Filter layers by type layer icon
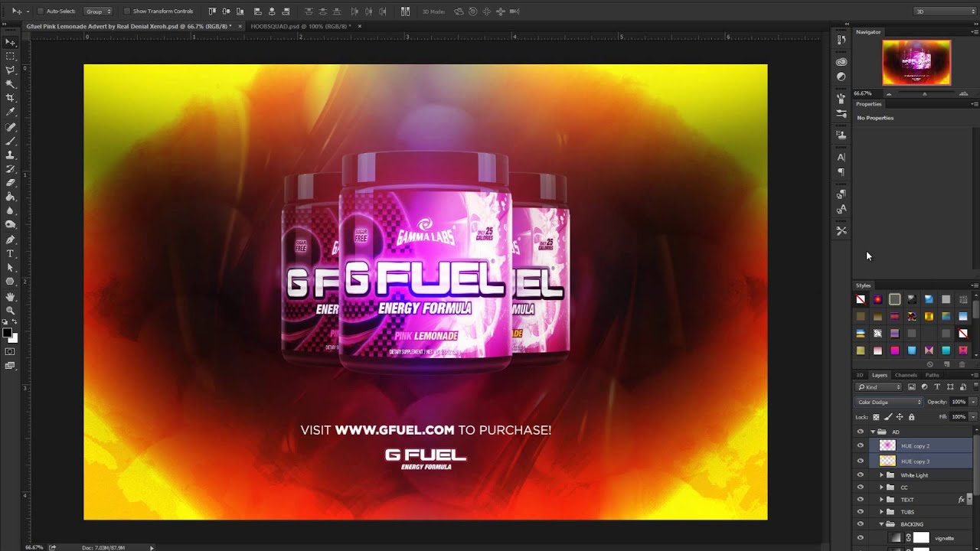The image size is (980, 551). [937, 387]
